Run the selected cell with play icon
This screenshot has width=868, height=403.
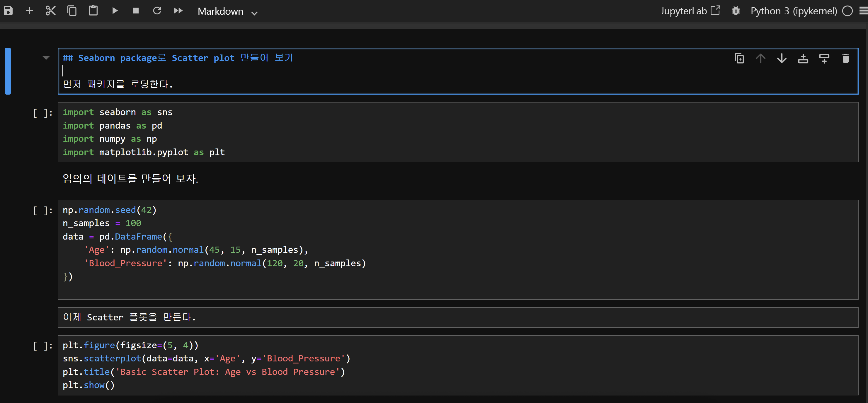point(115,11)
